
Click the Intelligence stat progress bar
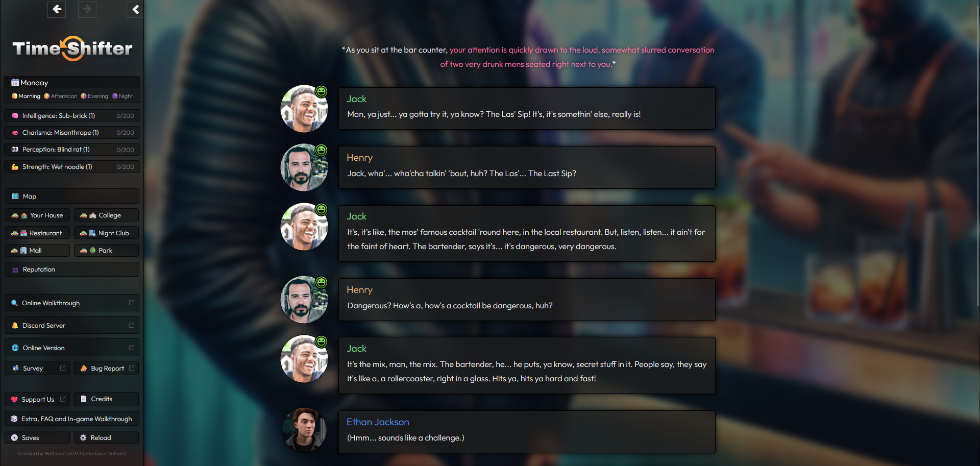(72, 116)
